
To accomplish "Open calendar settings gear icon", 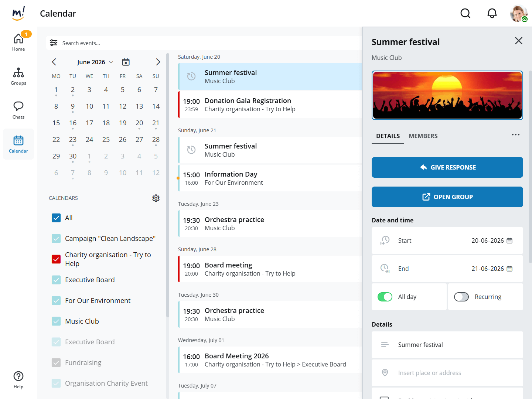I will (156, 198).
